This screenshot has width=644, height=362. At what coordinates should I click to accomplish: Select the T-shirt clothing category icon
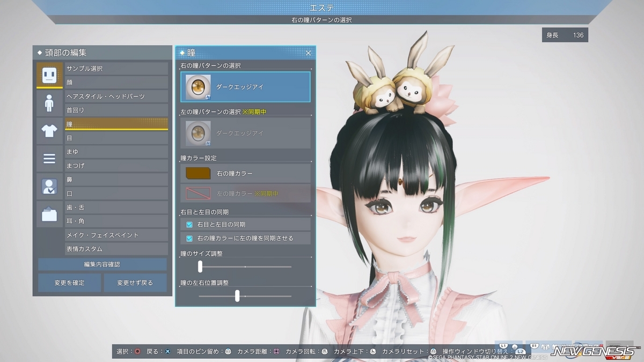click(49, 131)
